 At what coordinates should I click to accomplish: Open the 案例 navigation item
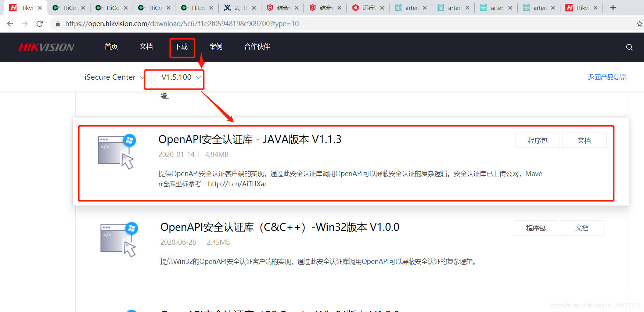click(x=216, y=47)
